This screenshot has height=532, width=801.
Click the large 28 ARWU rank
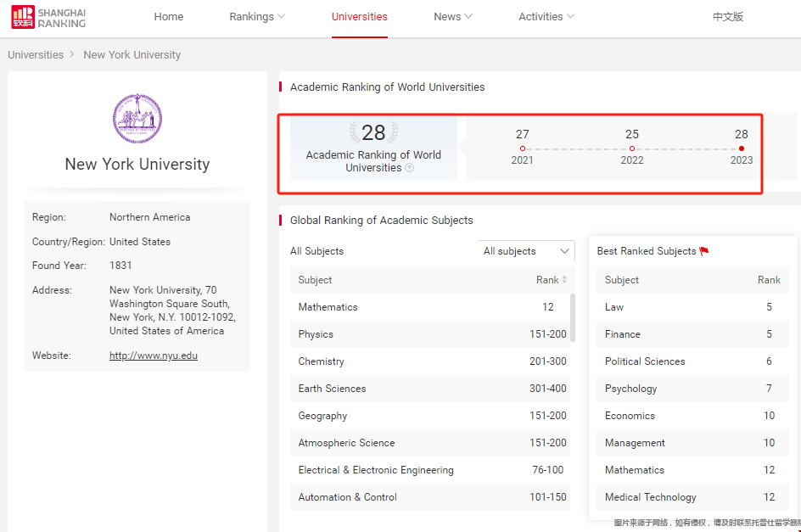(373, 133)
